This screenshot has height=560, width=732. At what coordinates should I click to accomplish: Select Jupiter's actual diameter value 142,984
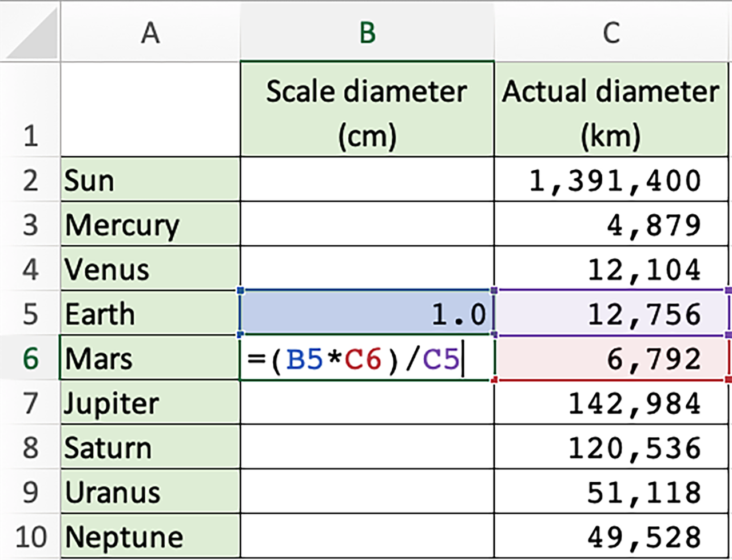(x=611, y=403)
